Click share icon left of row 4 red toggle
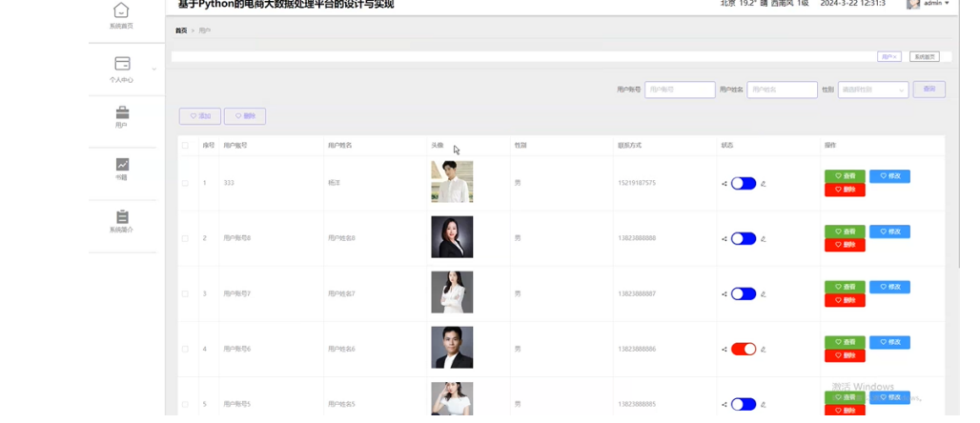 coord(725,350)
